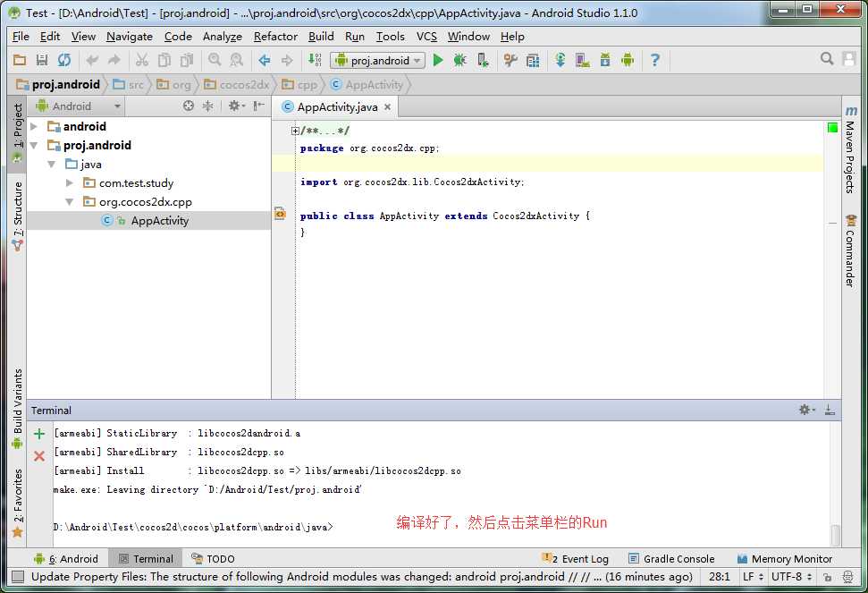This screenshot has width=868, height=593.
Task: Click Collapse All icon in Project panel
Action: 207,106
